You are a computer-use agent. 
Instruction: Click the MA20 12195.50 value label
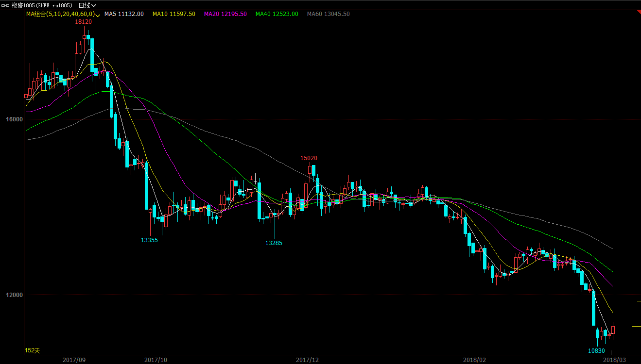point(225,14)
